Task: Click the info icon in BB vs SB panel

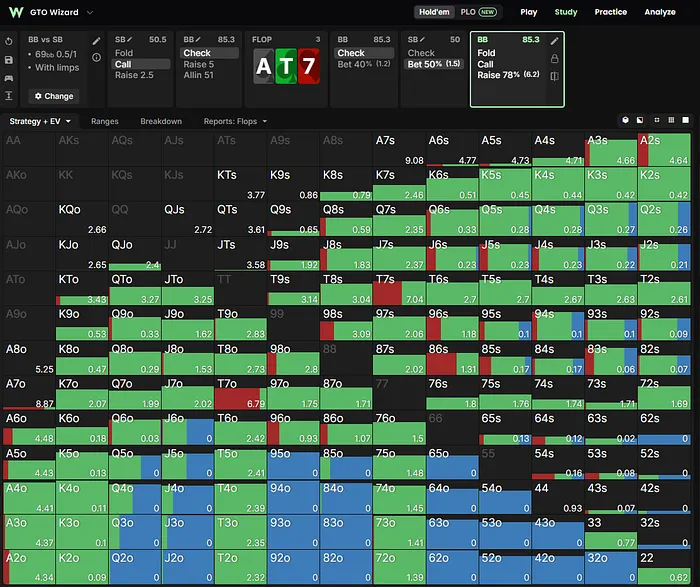Action: click(x=96, y=57)
